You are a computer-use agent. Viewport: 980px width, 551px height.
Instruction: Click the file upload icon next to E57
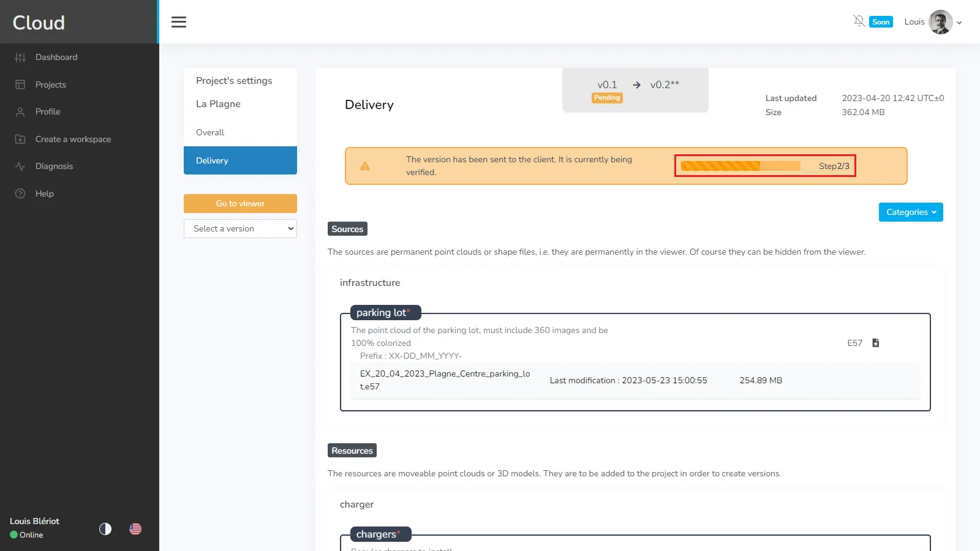tap(876, 343)
